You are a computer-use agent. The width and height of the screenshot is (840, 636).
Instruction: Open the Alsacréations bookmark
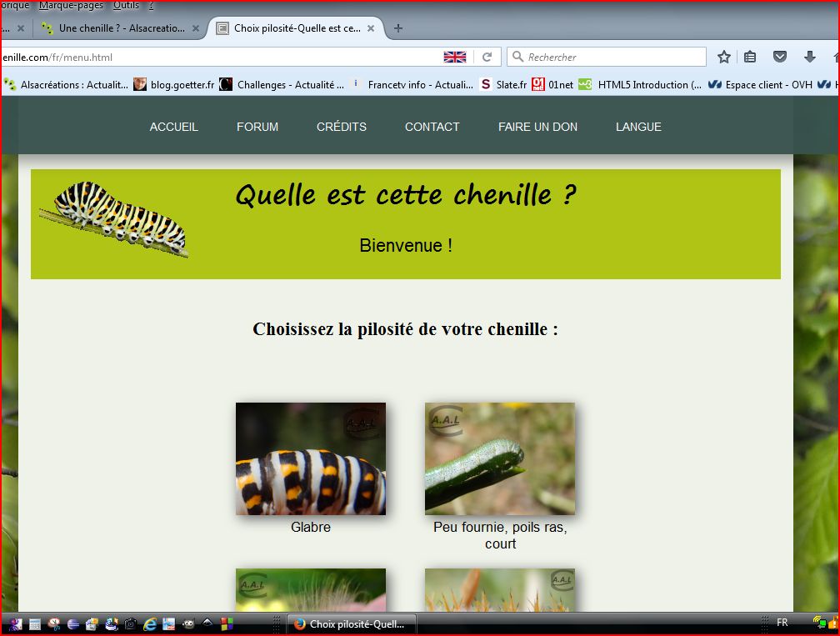(x=67, y=85)
